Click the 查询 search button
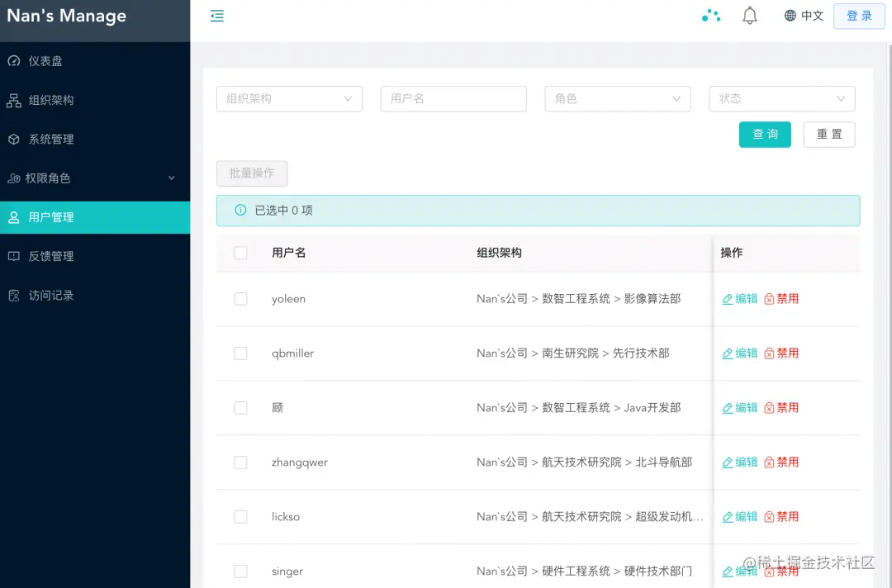892x588 pixels. coord(765,134)
